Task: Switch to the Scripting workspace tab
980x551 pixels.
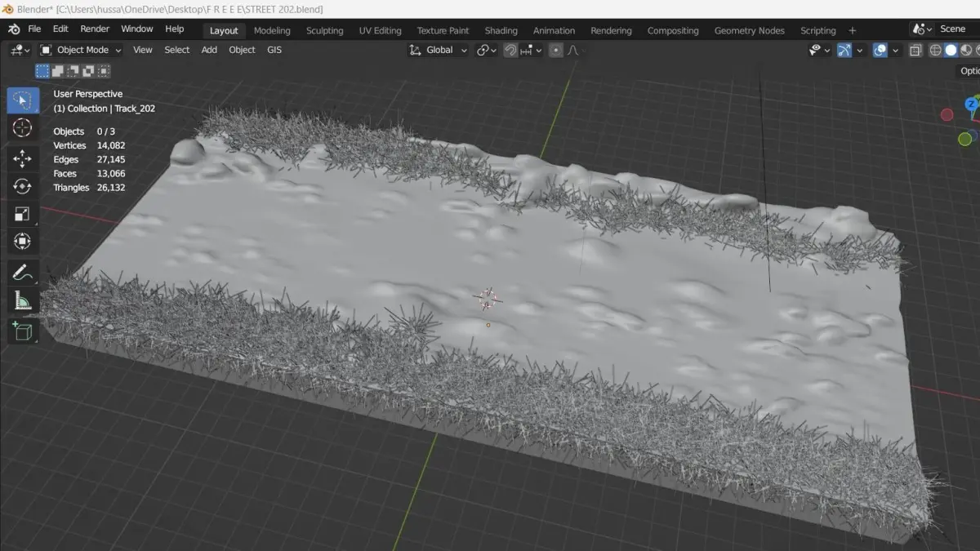Action: point(817,30)
